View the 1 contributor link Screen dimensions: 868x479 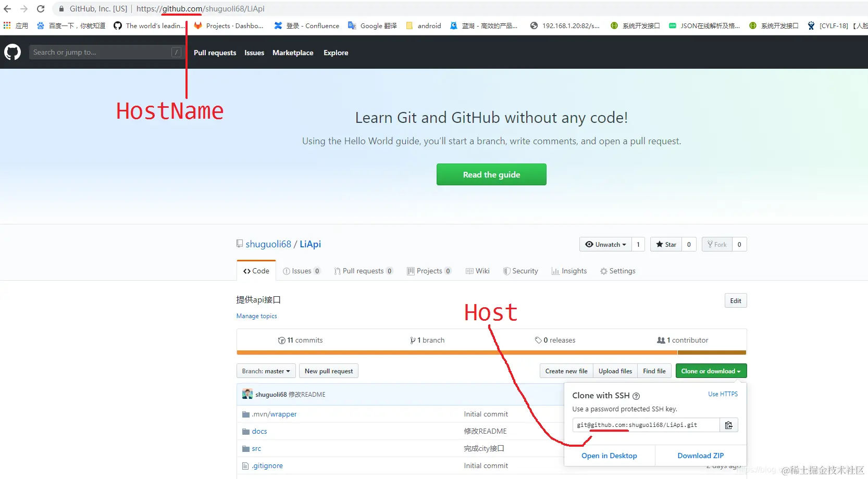(x=683, y=340)
